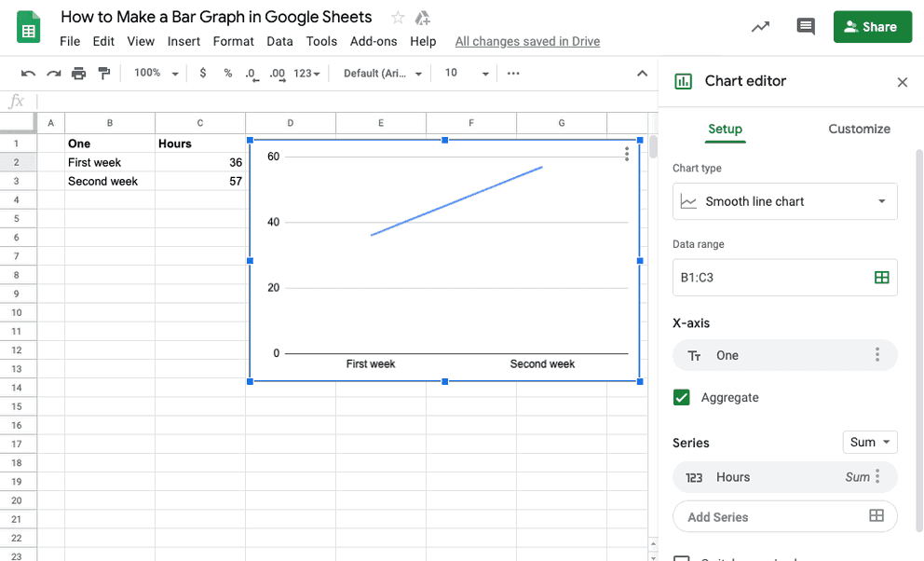This screenshot has width=924, height=561.
Task: Toggle percent formatting on selected cell
Action: [227, 73]
